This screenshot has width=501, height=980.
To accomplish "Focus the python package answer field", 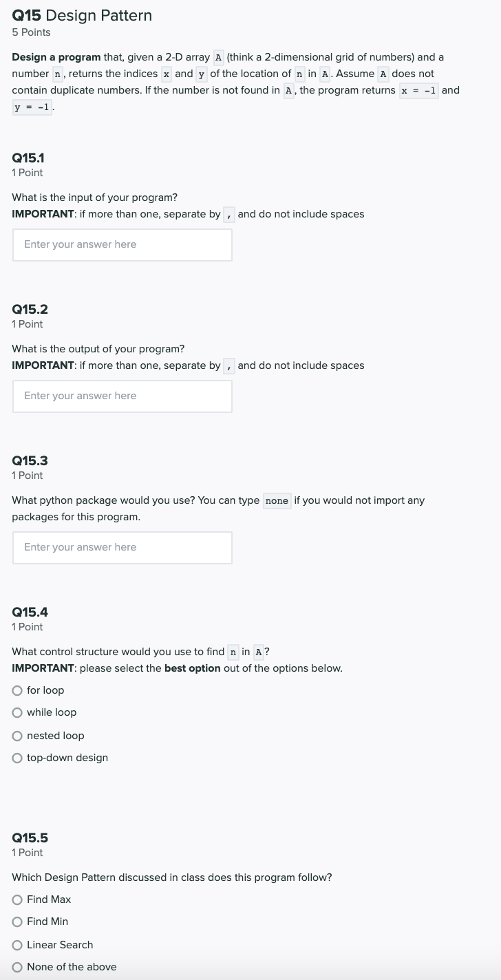I will pos(122,547).
